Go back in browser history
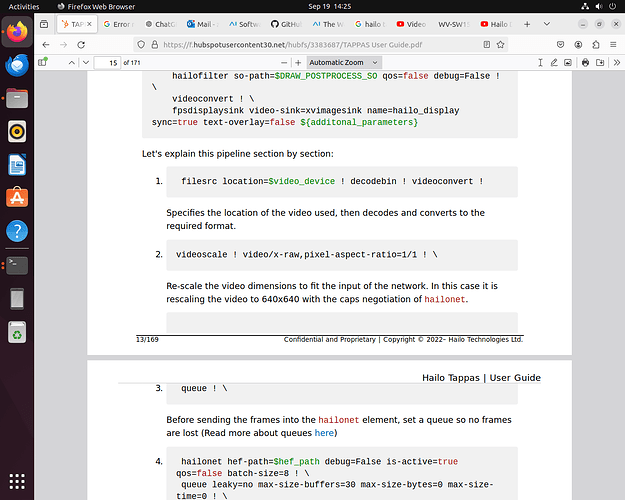625x500 pixels. [x=46, y=45]
